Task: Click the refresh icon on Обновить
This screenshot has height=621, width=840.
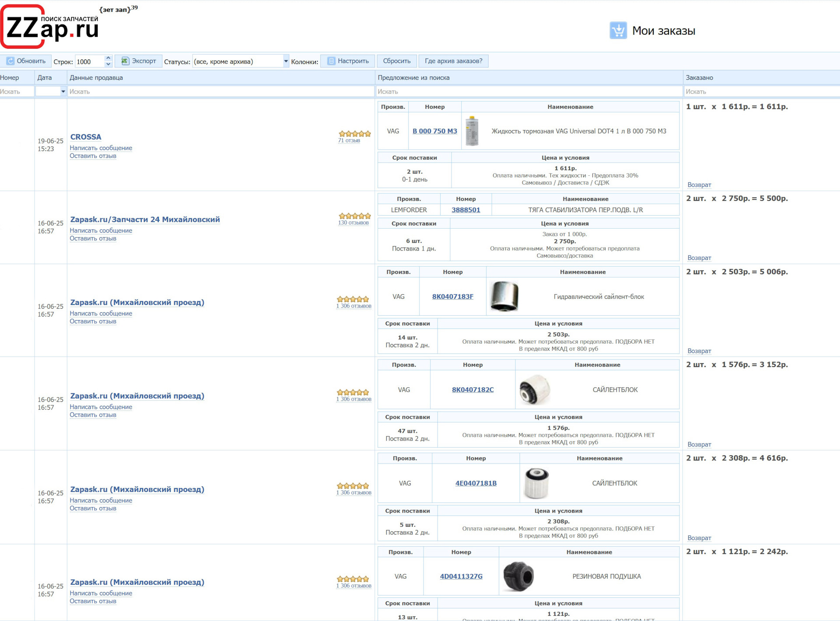Action: 10,61
